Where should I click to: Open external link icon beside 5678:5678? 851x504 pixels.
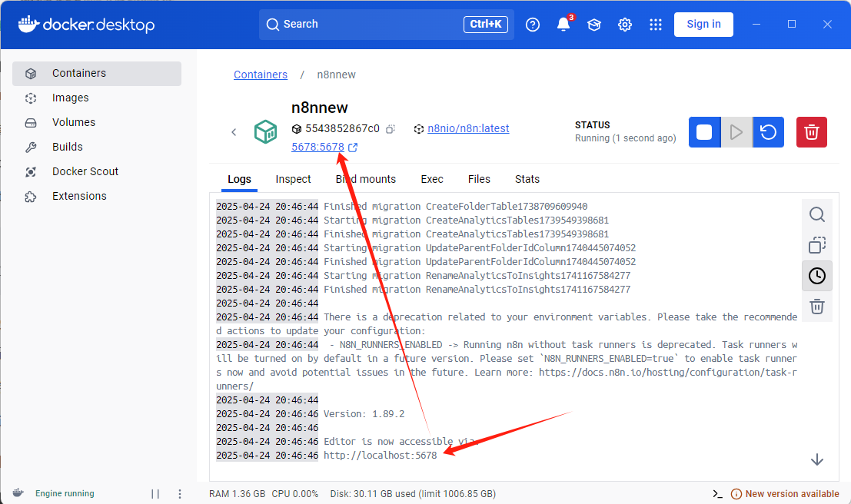(353, 147)
